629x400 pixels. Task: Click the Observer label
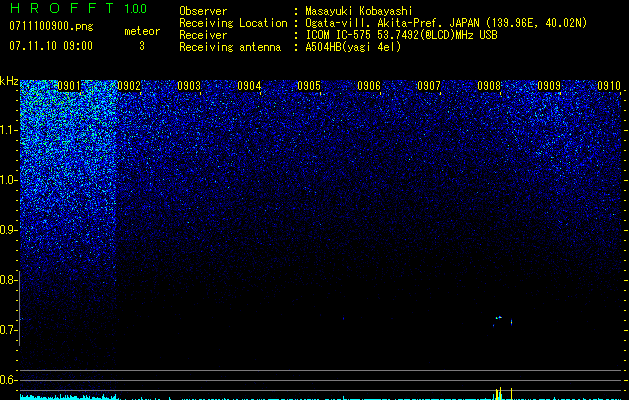click(x=203, y=12)
